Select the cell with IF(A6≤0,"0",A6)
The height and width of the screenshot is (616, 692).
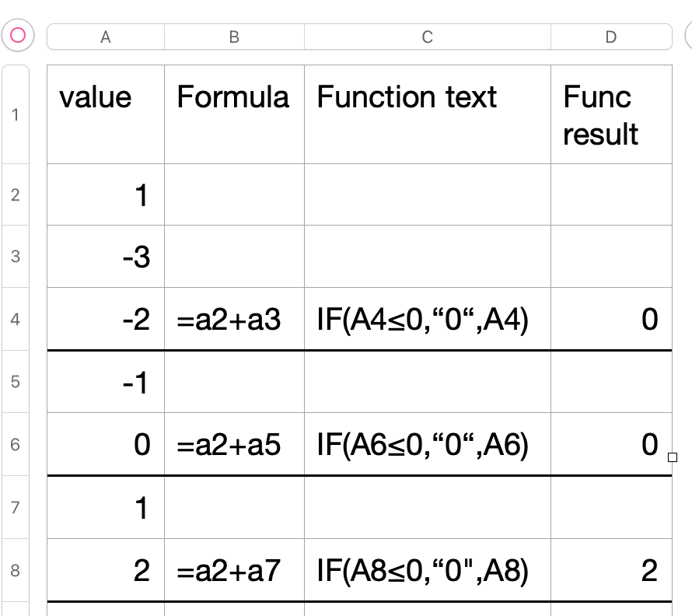coord(427,444)
